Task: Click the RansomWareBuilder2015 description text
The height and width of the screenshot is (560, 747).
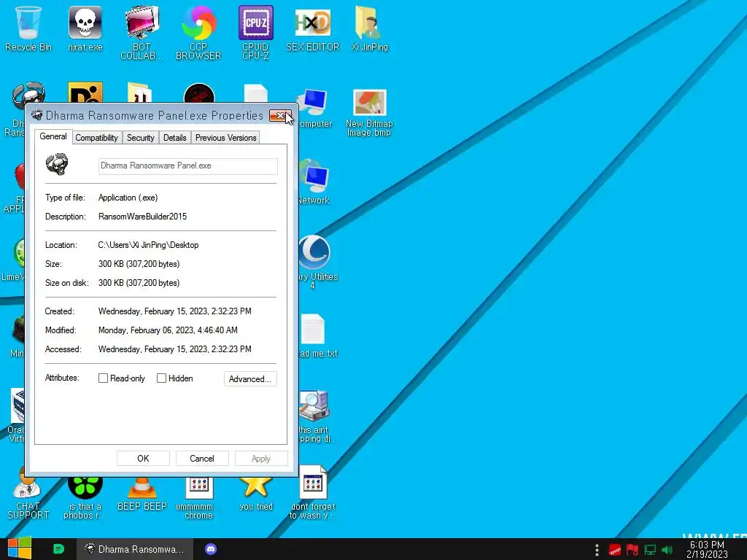Action: [142, 217]
